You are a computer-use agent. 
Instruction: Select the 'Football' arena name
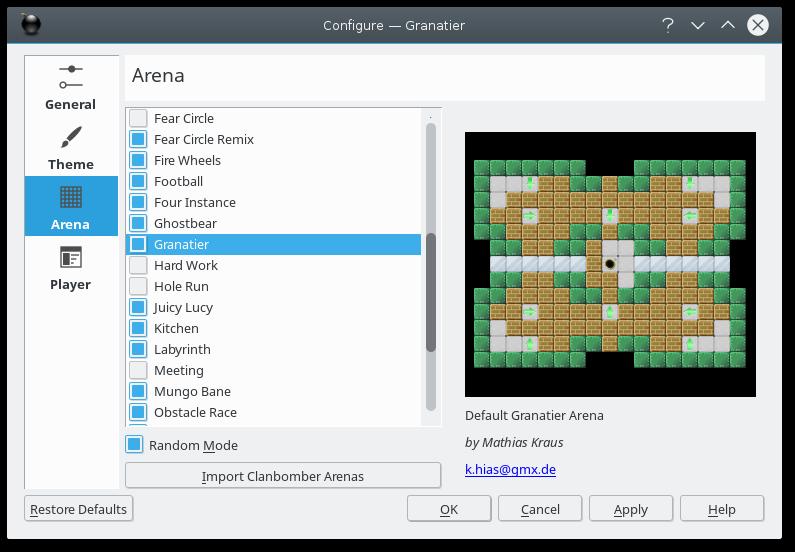(178, 181)
